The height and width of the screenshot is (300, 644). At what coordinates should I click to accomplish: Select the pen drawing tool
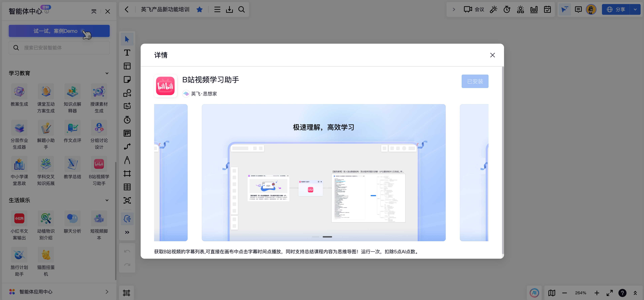pos(127,160)
